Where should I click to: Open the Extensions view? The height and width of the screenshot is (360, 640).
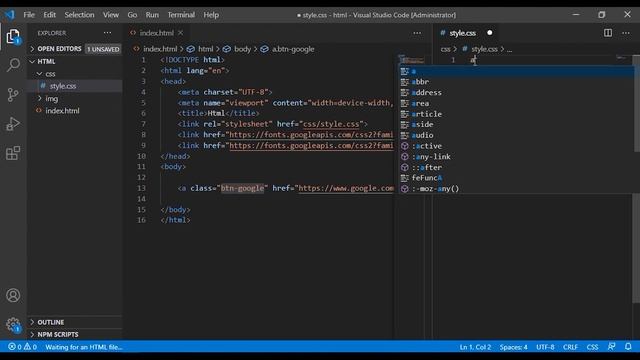point(13,153)
